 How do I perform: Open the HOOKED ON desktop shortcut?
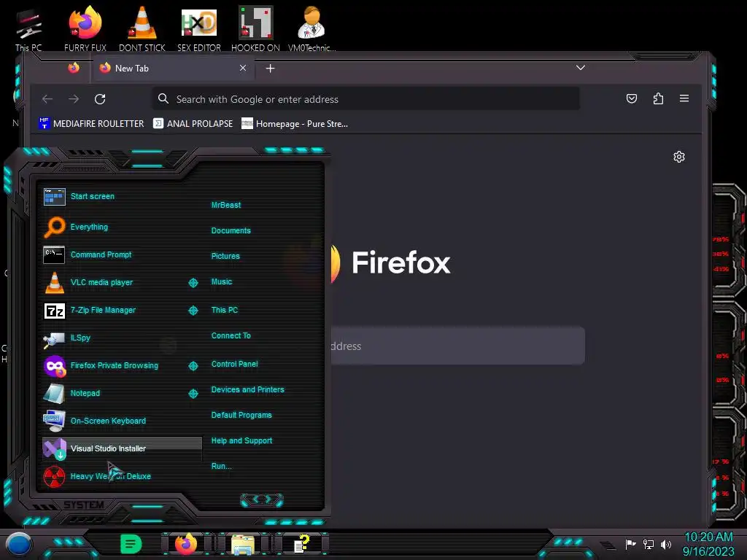(x=255, y=28)
